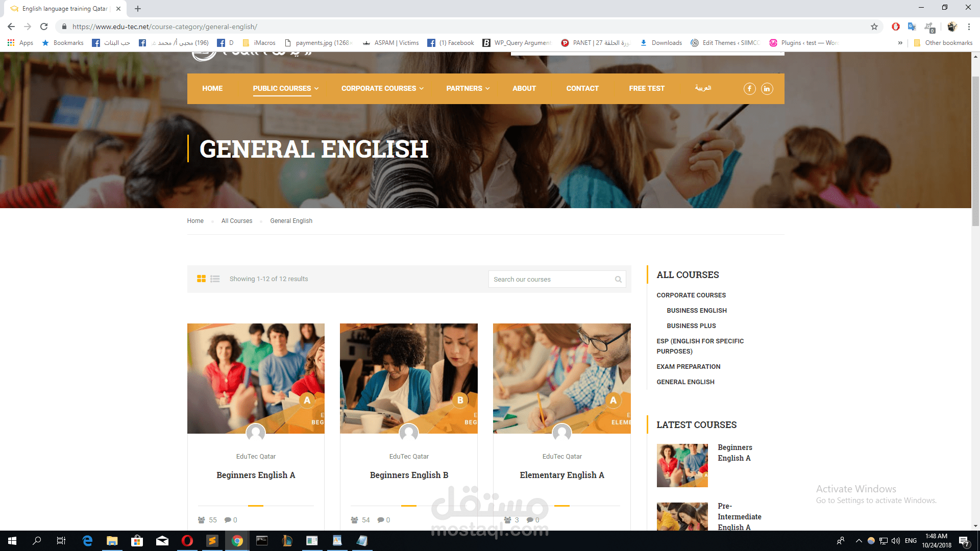Open Sublime Text from the taskbar
Image resolution: width=980 pixels, height=551 pixels.
click(212, 541)
